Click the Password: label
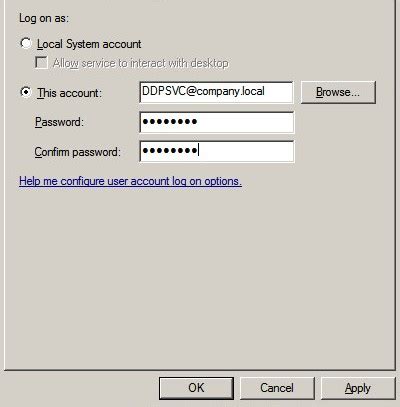The width and height of the screenshot is (400, 407). [59, 122]
